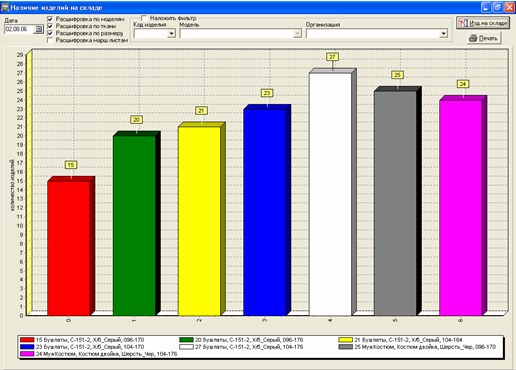This screenshot has height=370, width=516.
Task: Click legend text '23 Бушлаты, С-151-2, Х/б_Серый, 104-170'
Action: [x=90, y=347]
